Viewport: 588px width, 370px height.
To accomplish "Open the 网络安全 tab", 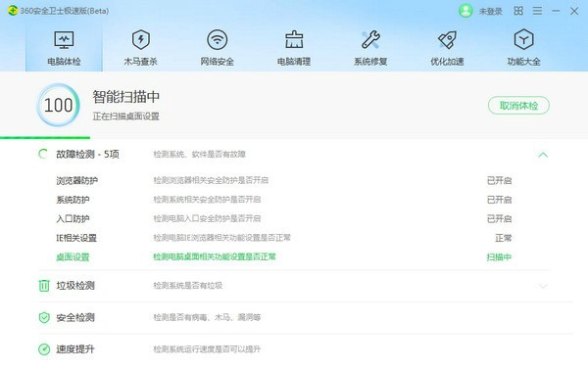I will (x=218, y=48).
